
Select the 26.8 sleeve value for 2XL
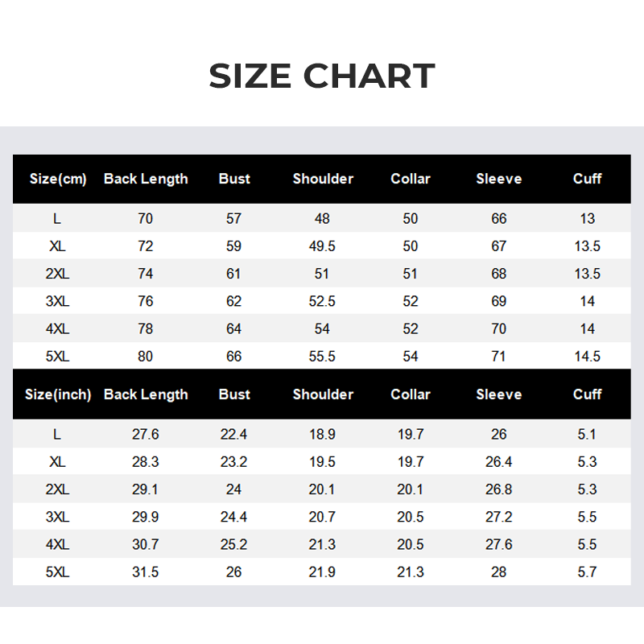498,489
